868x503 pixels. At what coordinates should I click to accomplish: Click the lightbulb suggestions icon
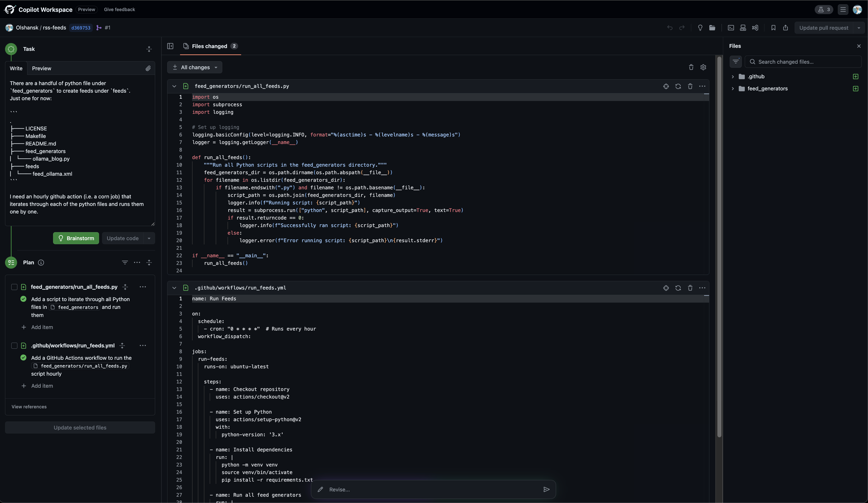[x=700, y=28]
